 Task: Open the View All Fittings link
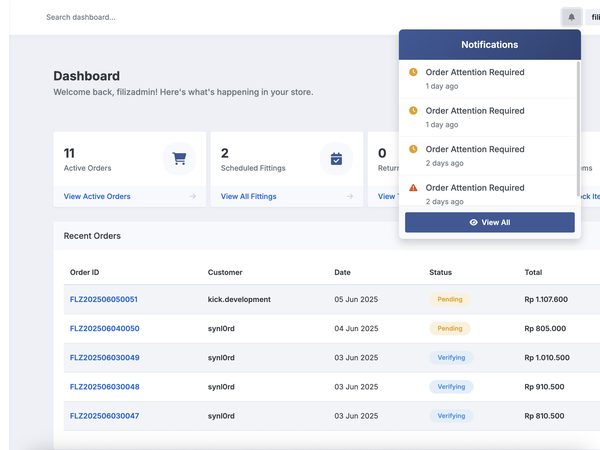(248, 196)
